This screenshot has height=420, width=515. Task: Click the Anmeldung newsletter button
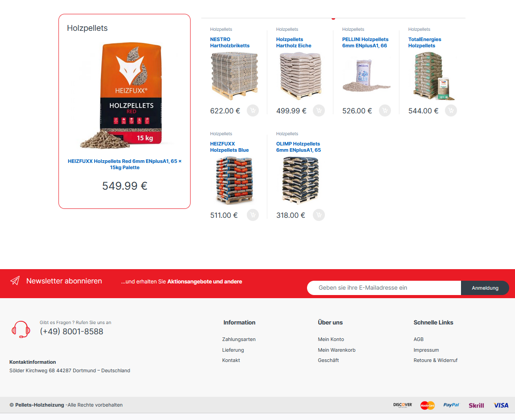[485, 288]
